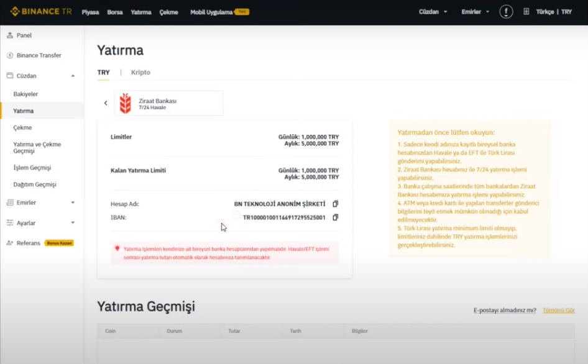The height and width of the screenshot is (364, 588).
Task: Click the Referans person icon
Action: (x=10, y=243)
